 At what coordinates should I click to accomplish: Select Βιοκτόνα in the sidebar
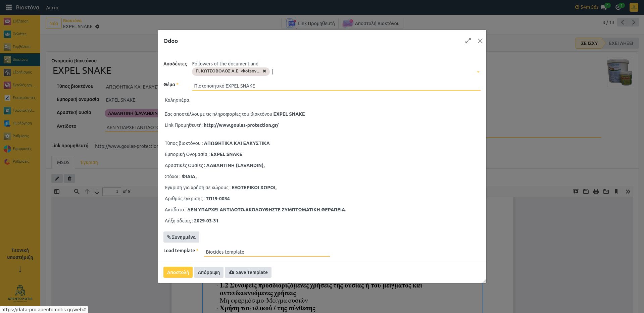[20, 59]
